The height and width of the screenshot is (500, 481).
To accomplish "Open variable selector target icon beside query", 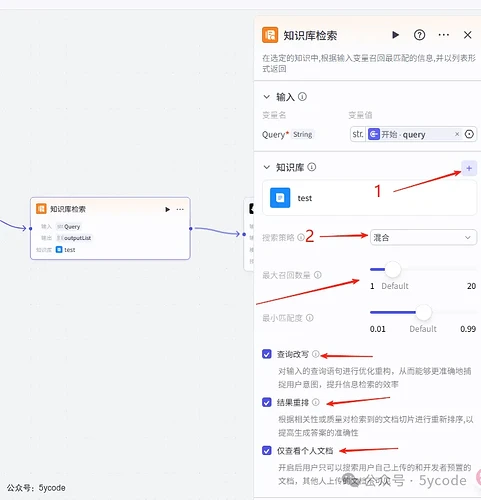I will point(469,134).
